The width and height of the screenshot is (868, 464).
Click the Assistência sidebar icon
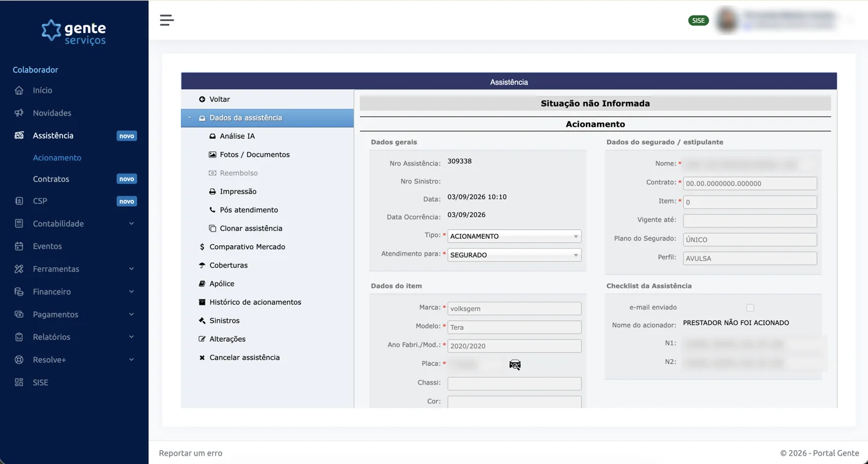19,136
